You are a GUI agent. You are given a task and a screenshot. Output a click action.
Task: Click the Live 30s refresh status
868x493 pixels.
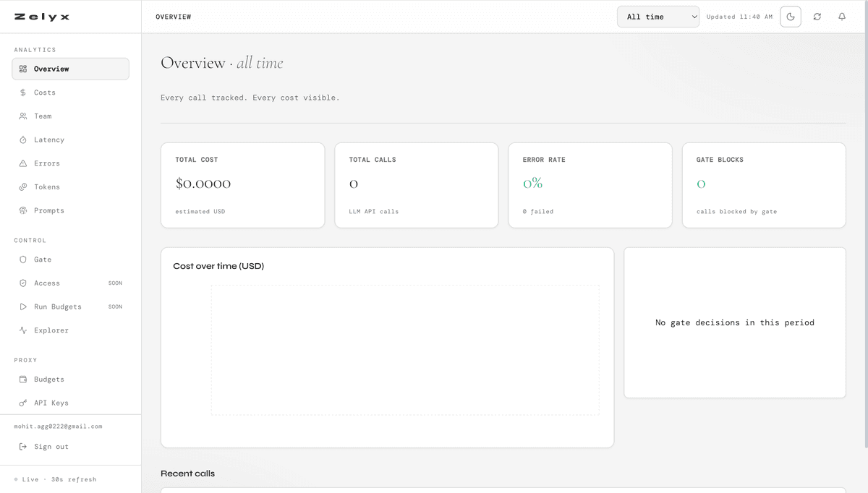55,479
